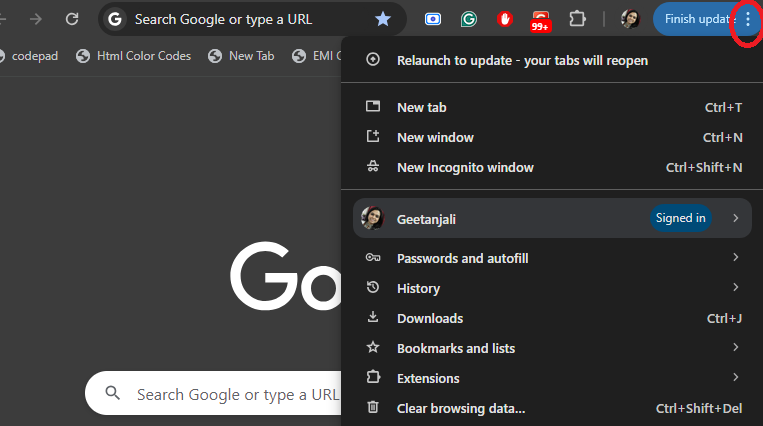
Task: Click the bookmark star in address bar
Action: coord(383,19)
